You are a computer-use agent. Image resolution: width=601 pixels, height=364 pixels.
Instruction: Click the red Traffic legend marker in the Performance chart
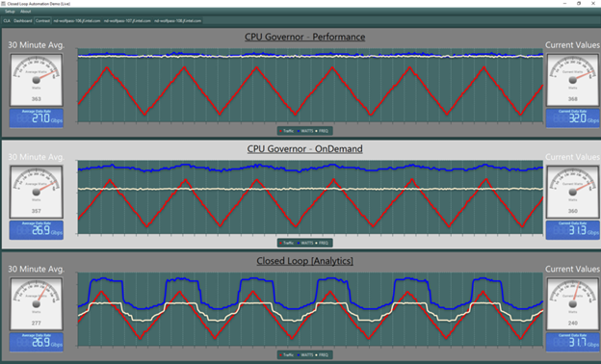pos(281,131)
